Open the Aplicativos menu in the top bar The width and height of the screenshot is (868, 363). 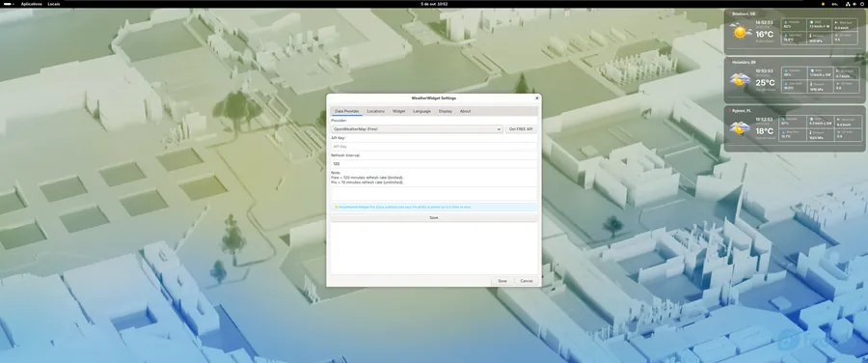tap(31, 4)
